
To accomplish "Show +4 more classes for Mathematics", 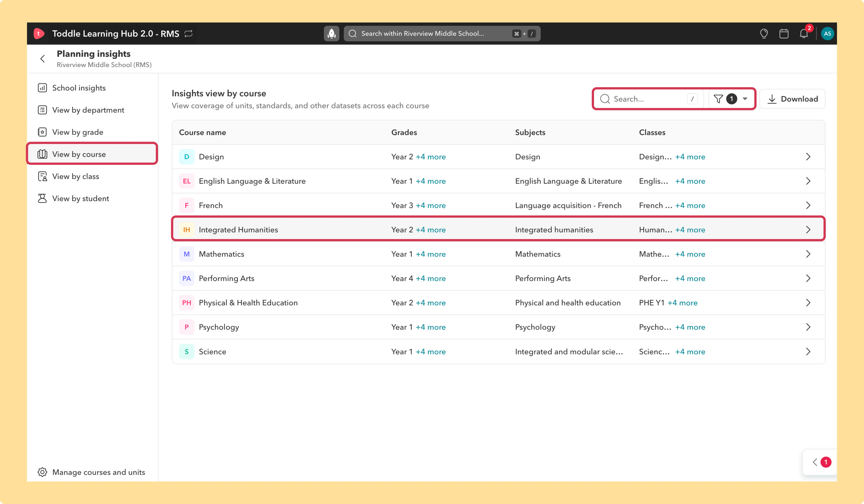I will [690, 254].
